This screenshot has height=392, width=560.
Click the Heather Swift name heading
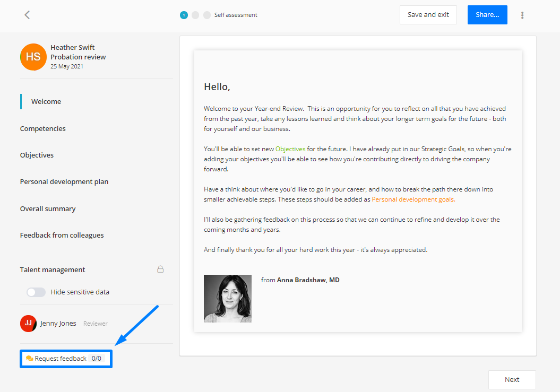[73, 48]
